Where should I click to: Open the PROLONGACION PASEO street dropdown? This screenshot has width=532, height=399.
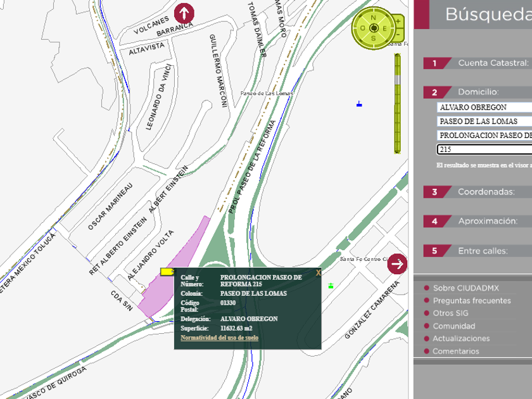pyautogui.click(x=484, y=136)
